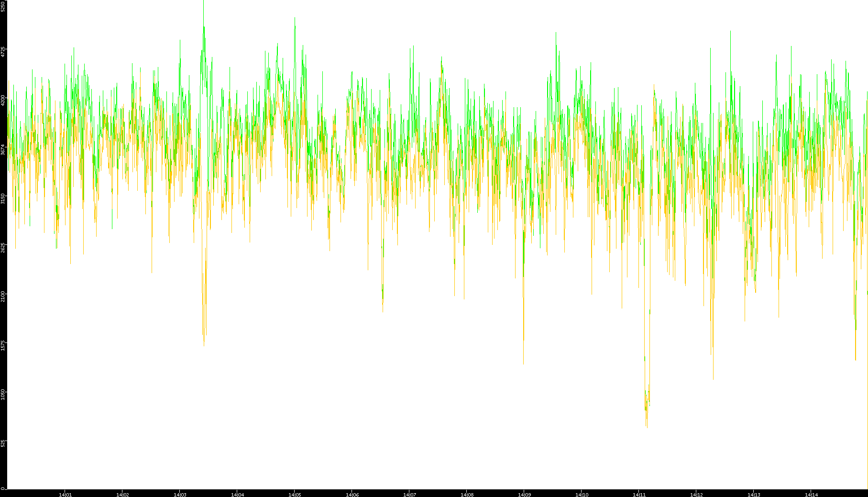The image size is (868, 497).
Task: Select the 525 label on the vertical axis
Action: pyautogui.click(x=3, y=443)
